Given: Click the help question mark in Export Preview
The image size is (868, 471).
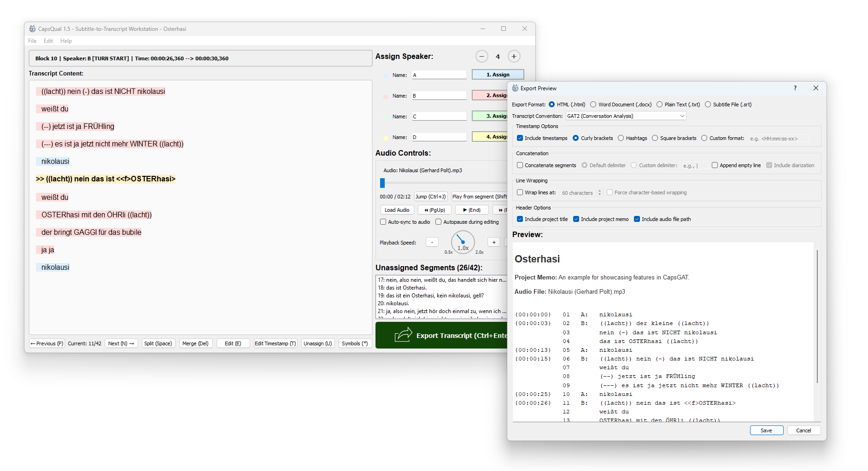Looking at the screenshot, I should [795, 88].
